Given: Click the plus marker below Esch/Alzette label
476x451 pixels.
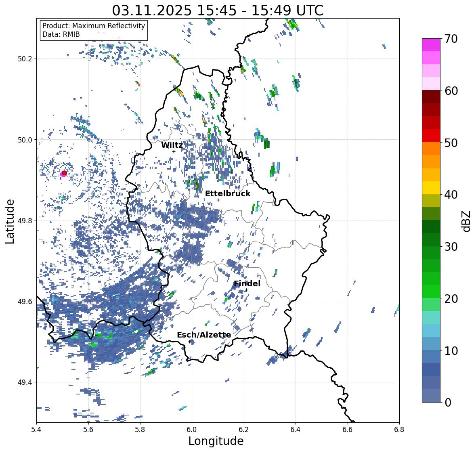Looking at the screenshot, I should (x=190, y=342).
